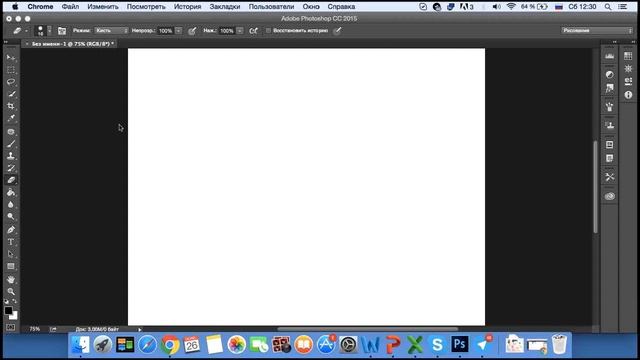The height and width of the screenshot is (360, 640).
Task: Open the Flow 100% slider dropdown
Action: 240,31
